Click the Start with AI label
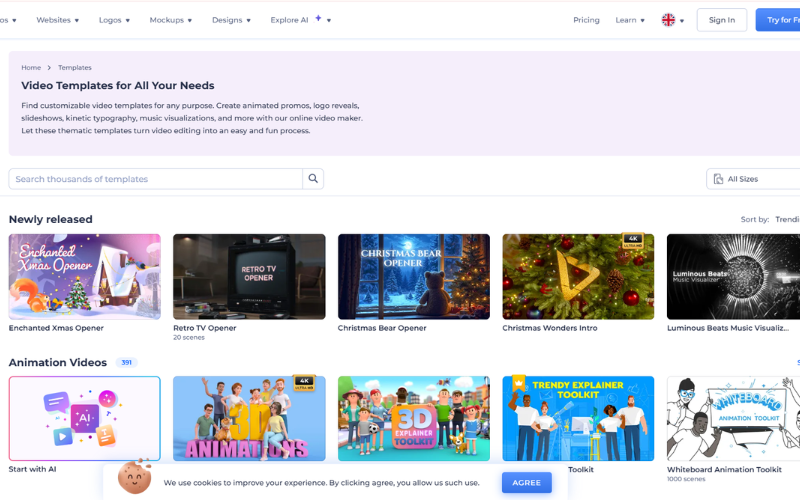This screenshot has width=800, height=500. point(33,469)
